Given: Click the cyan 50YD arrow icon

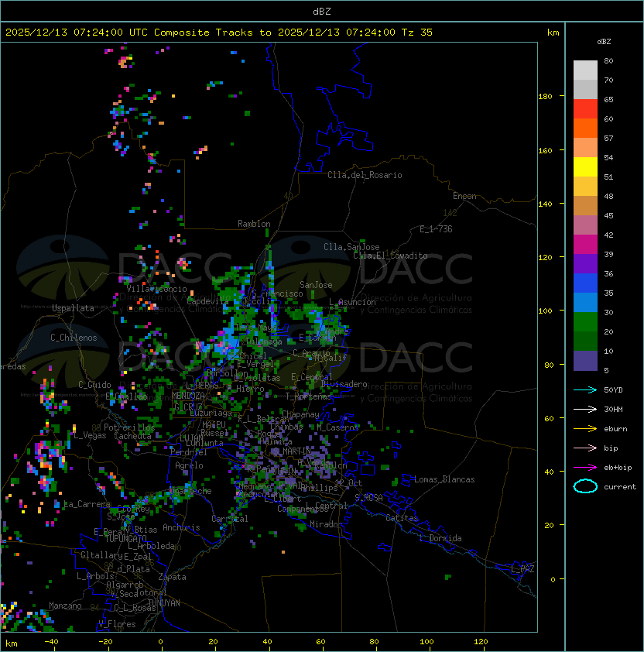Looking at the screenshot, I should pyautogui.click(x=585, y=389).
